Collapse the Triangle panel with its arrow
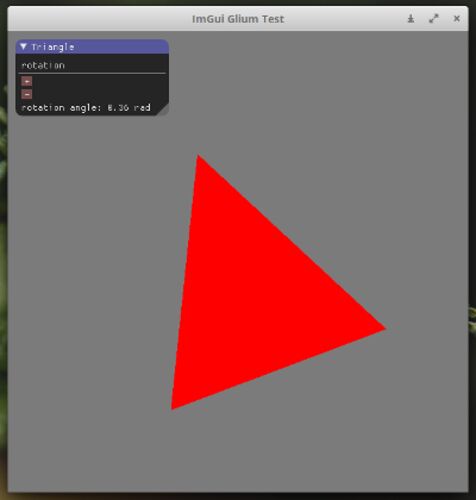The width and height of the screenshot is (476, 500). click(x=23, y=47)
